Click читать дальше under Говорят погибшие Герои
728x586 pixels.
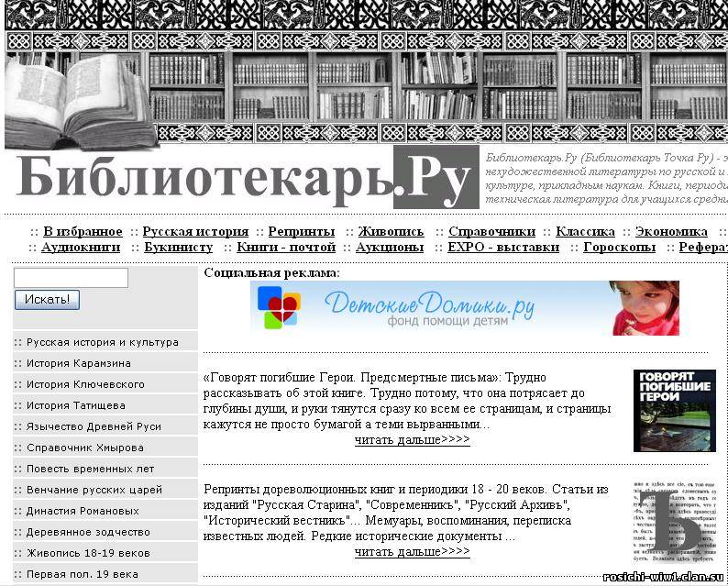coord(413,440)
